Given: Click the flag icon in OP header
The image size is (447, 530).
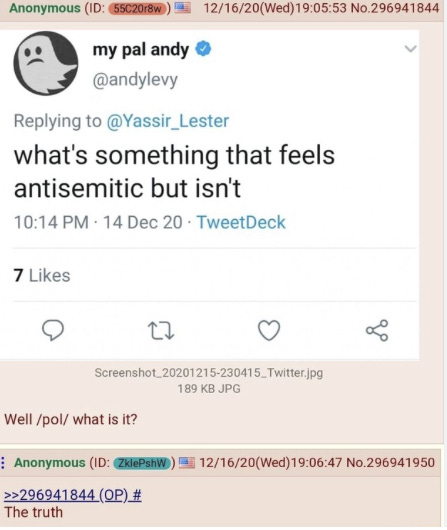Looking at the screenshot, I should (182, 8).
